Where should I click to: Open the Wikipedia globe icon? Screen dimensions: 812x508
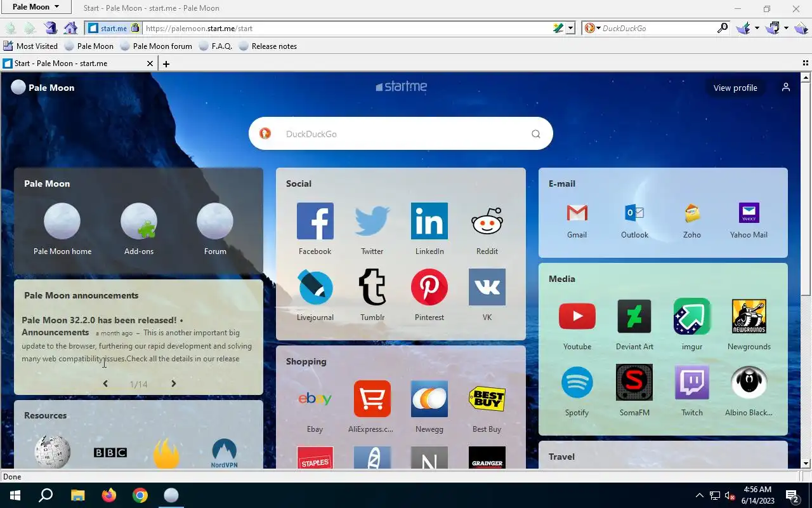53,452
